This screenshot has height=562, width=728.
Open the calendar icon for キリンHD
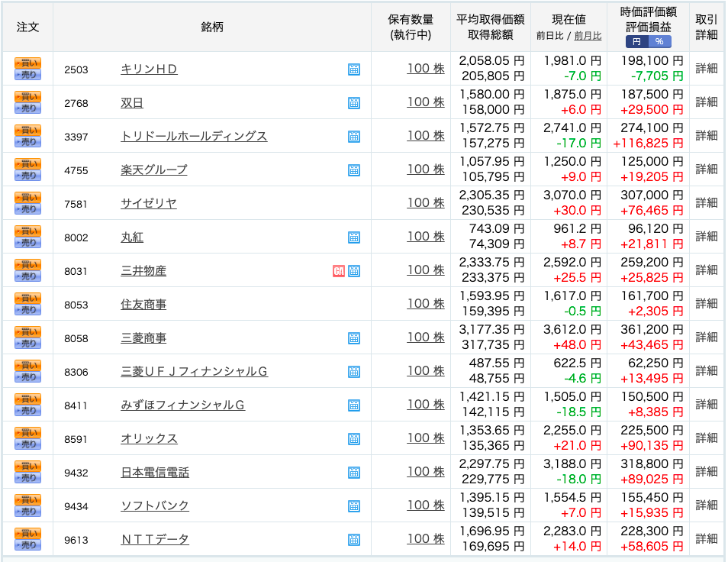[354, 69]
